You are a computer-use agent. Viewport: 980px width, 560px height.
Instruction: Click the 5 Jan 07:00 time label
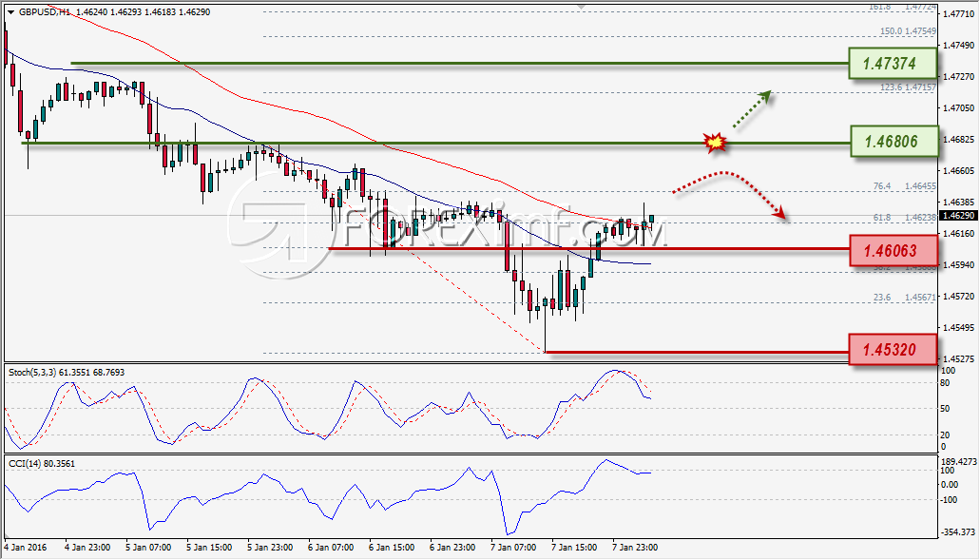148,548
